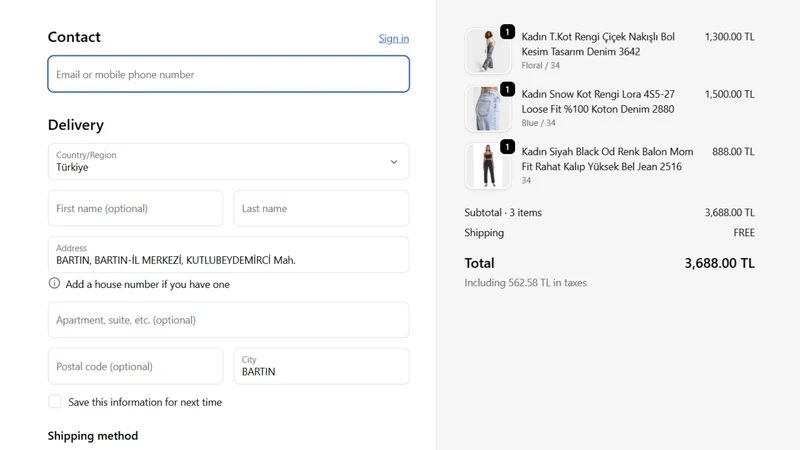Image resolution: width=800 pixels, height=450 pixels.
Task: Click quantity badge on Siyah Black jean
Action: point(507,147)
